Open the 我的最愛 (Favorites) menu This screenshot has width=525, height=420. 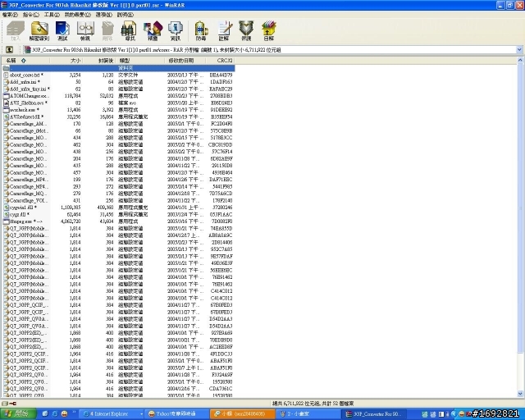78,15
